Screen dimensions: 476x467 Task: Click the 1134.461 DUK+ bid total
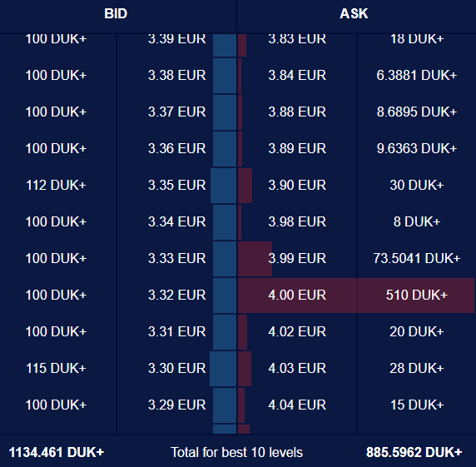(x=57, y=452)
